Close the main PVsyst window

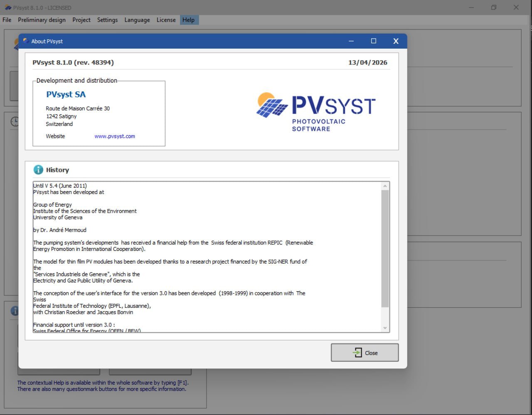point(516,7)
